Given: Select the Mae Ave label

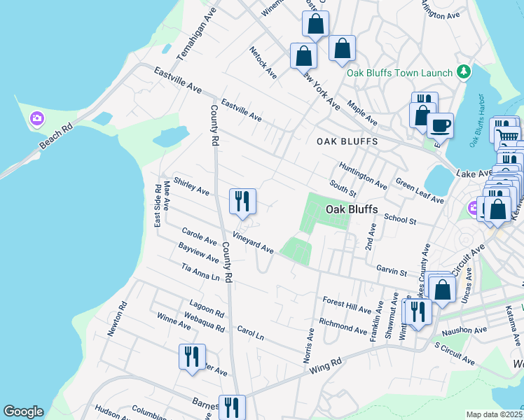Looking at the screenshot, I should click(x=167, y=195).
